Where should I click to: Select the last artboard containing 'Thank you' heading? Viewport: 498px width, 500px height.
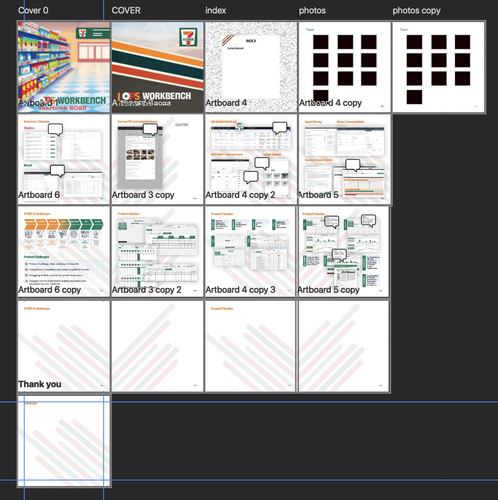click(x=64, y=441)
